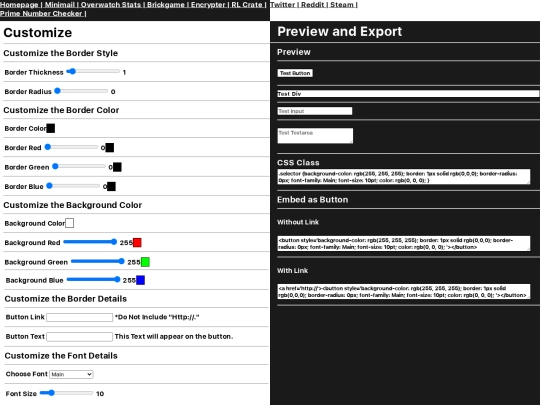Screen dimensions: 540x405
Task: Adjust the Font Size slider
Action: 66,393
